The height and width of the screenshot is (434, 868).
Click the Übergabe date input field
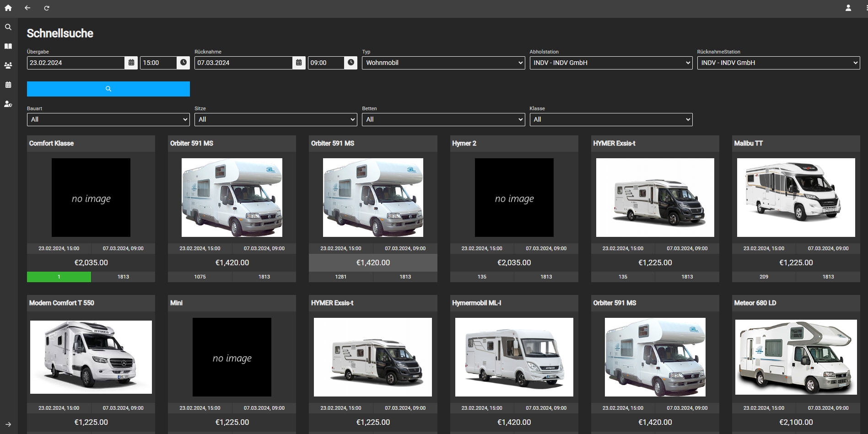tap(75, 63)
